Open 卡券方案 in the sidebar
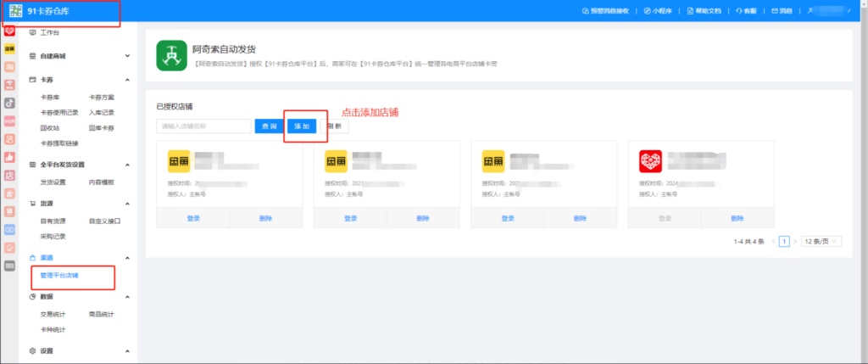The height and width of the screenshot is (364, 868). [x=102, y=97]
